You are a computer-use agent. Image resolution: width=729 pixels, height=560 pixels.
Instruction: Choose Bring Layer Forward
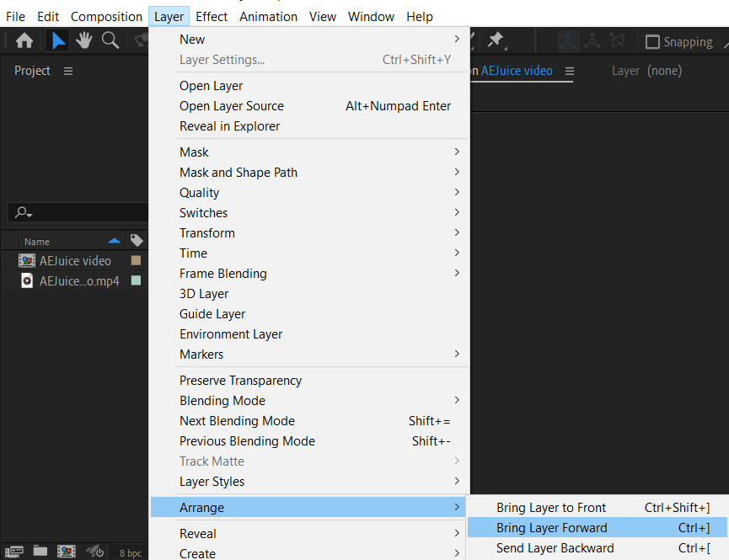598,527
